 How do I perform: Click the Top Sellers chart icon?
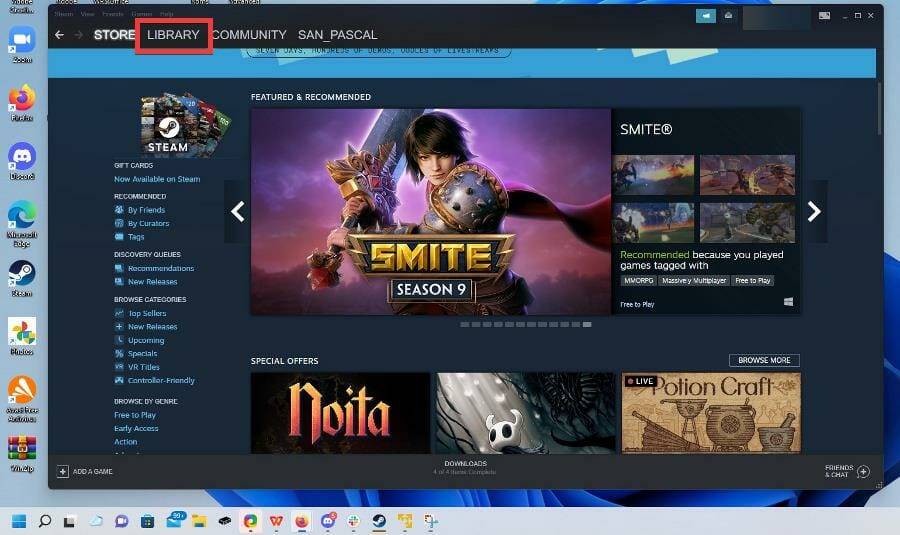[119, 313]
